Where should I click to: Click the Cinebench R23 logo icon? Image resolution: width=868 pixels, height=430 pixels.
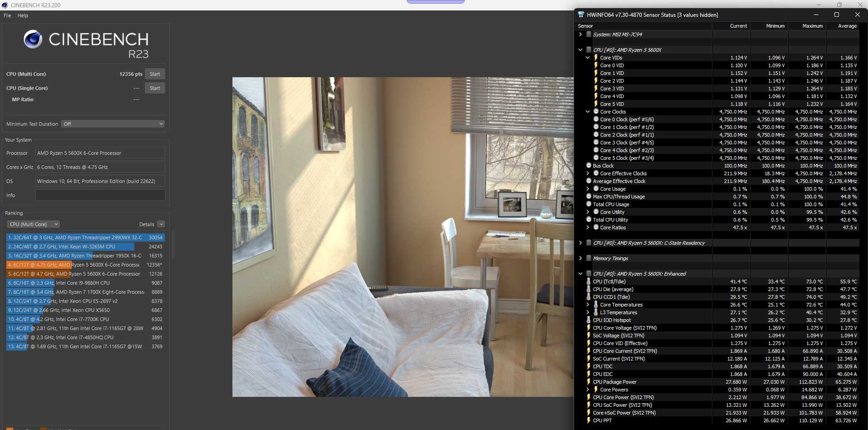(x=33, y=40)
